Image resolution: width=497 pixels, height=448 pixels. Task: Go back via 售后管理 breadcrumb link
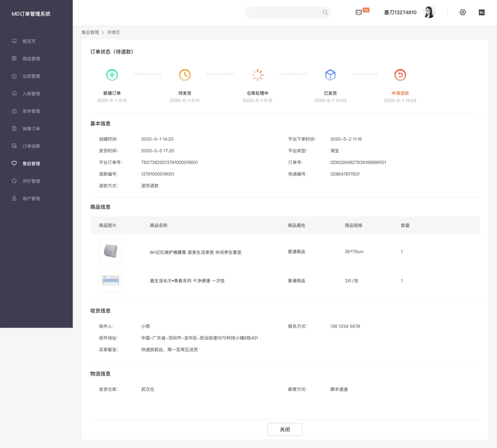tap(90, 32)
